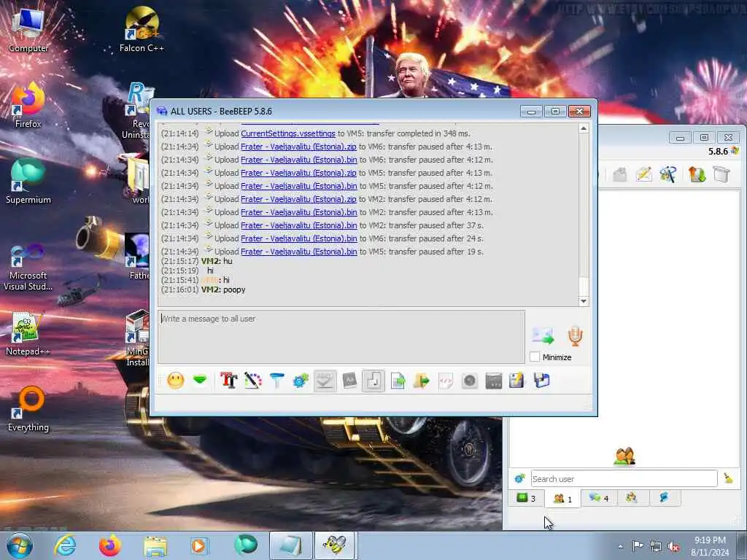Click the pencil envelope compose icon in main window
The image size is (747, 560).
click(643, 174)
